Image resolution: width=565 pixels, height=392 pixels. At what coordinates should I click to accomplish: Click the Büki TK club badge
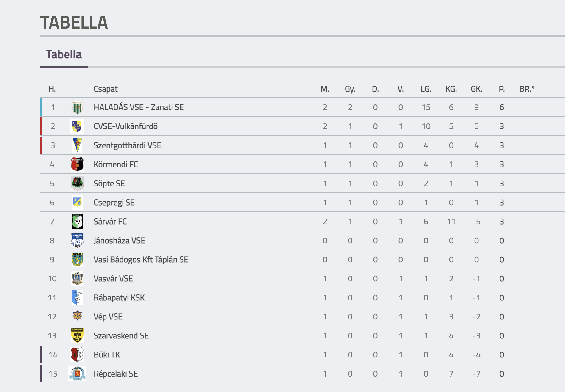coord(77,355)
